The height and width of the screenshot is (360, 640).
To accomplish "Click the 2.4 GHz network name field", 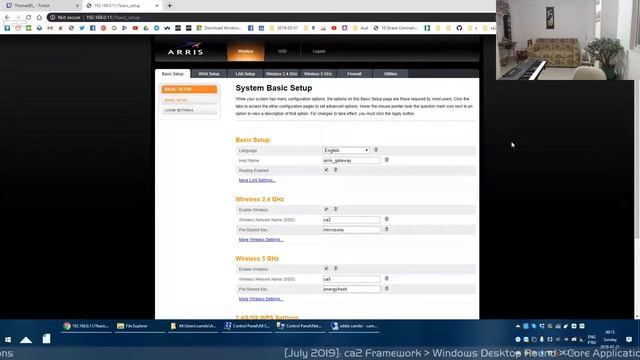I will 351,220.
